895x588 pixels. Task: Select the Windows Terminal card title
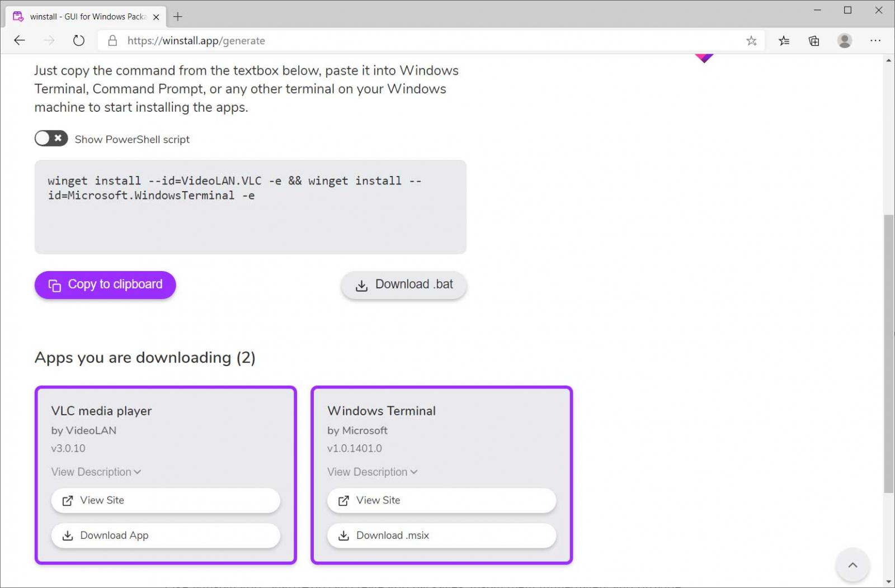381,411
